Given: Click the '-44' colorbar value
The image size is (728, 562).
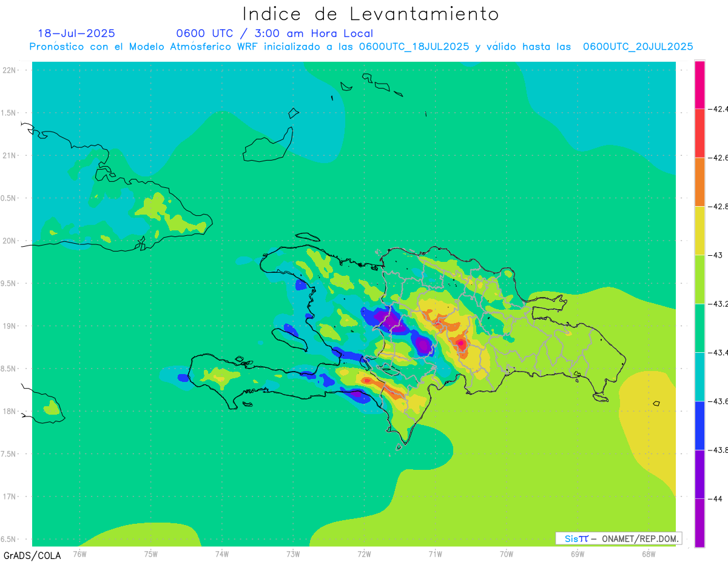Looking at the screenshot, I should (x=715, y=498).
